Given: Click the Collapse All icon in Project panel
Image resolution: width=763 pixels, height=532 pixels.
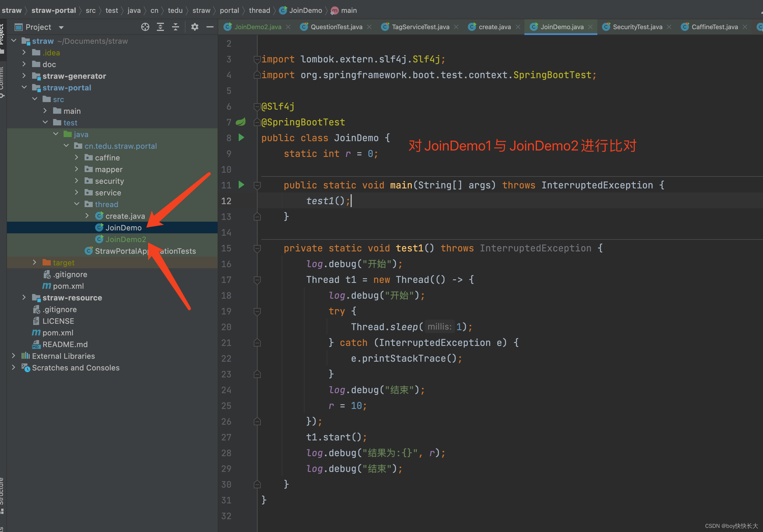Looking at the screenshot, I should (x=176, y=27).
